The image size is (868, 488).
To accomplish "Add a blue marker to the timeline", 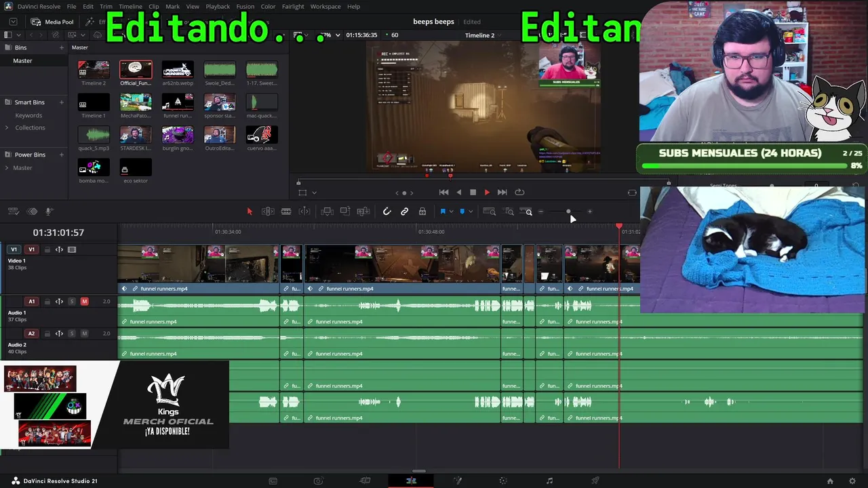I will pyautogui.click(x=462, y=211).
